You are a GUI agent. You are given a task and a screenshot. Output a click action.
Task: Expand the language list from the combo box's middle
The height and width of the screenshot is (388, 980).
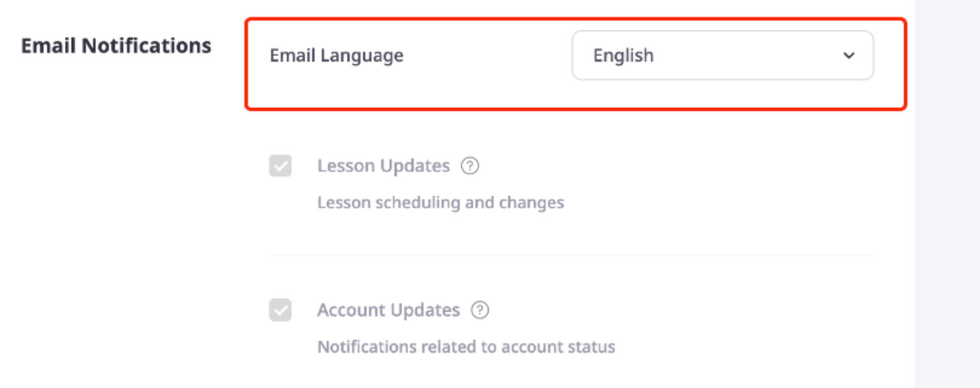722,55
